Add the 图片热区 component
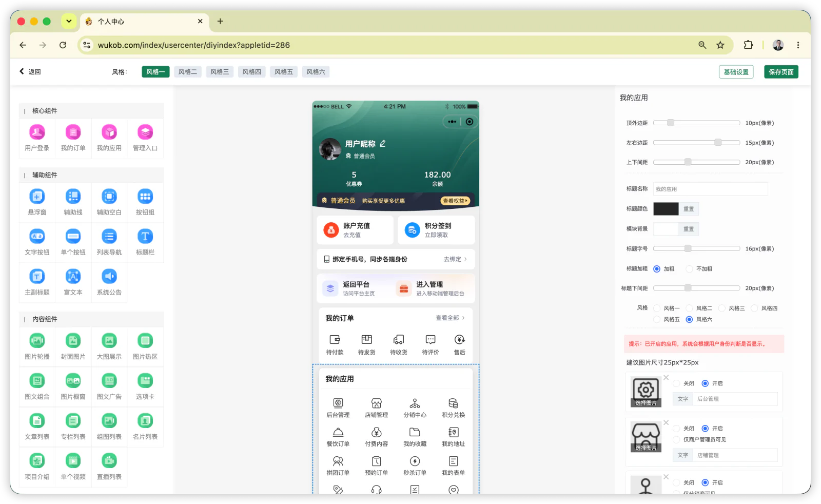This screenshot has width=821, height=504. tap(145, 346)
